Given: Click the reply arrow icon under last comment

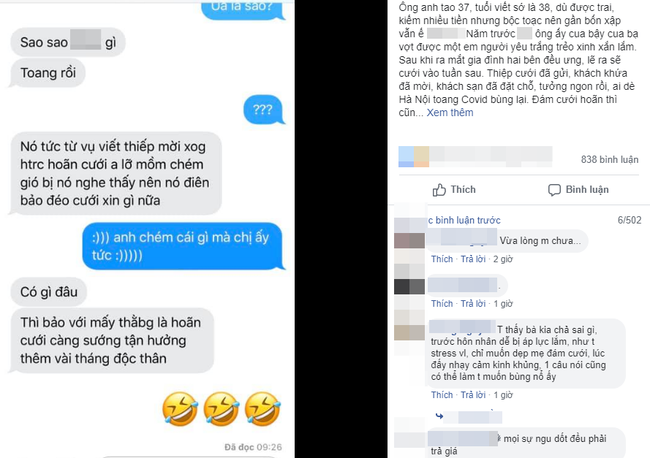Looking at the screenshot, I should coord(439,416).
